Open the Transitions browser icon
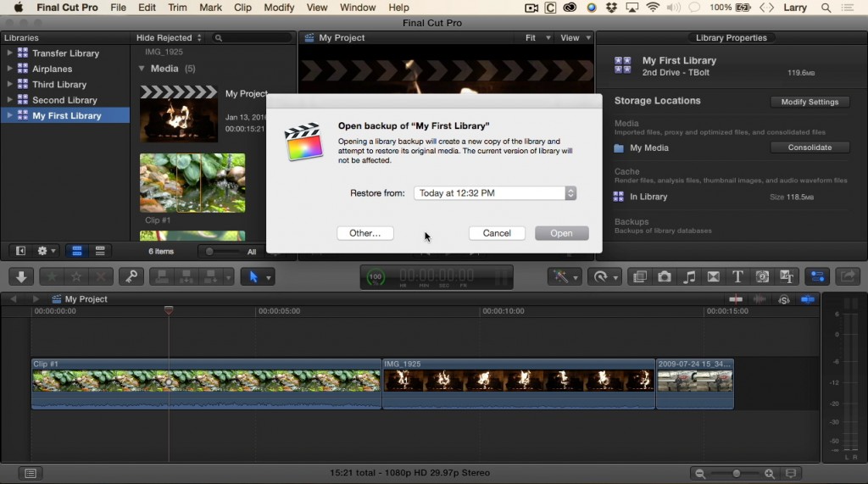 click(x=713, y=276)
